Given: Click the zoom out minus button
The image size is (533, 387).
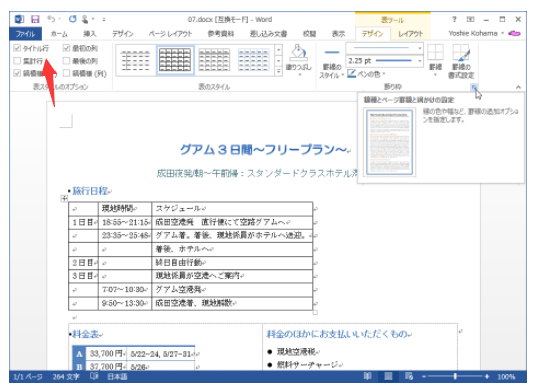Looking at the screenshot, I should click(424, 376).
